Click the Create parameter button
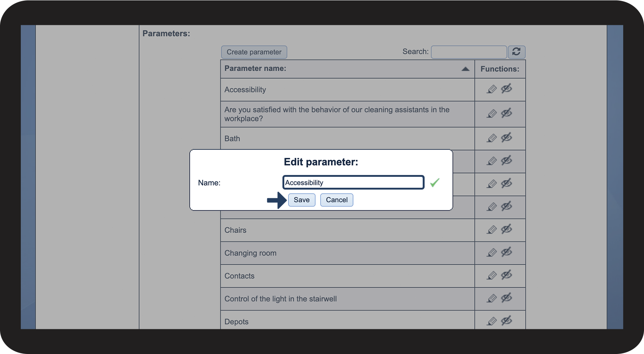644x354 pixels. pos(254,52)
